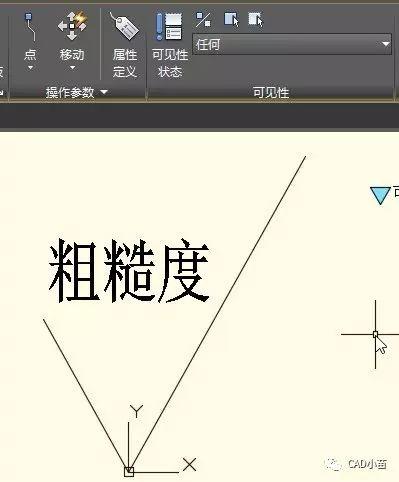Click the 可见性 panel title
This screenshot has width=399, height=482.
point(271,92)
